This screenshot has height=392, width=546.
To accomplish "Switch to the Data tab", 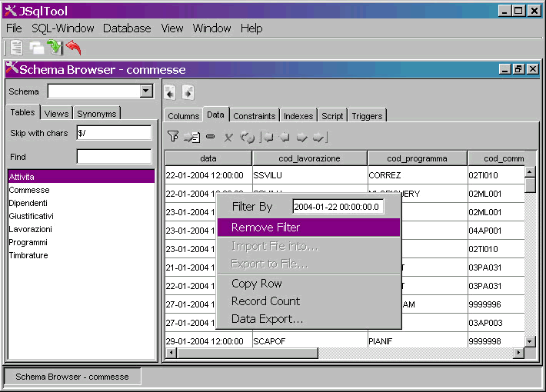I will pos(215,115).
